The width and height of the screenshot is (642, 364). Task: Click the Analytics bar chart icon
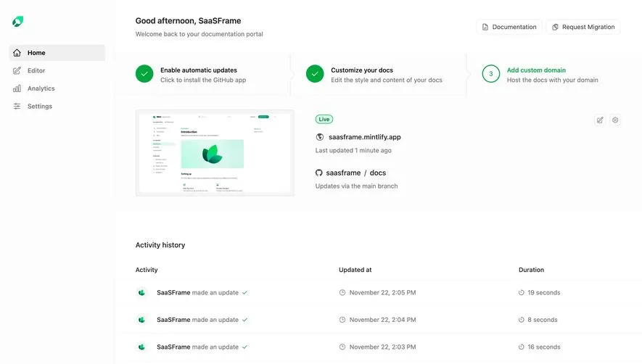tap(17, 88)
